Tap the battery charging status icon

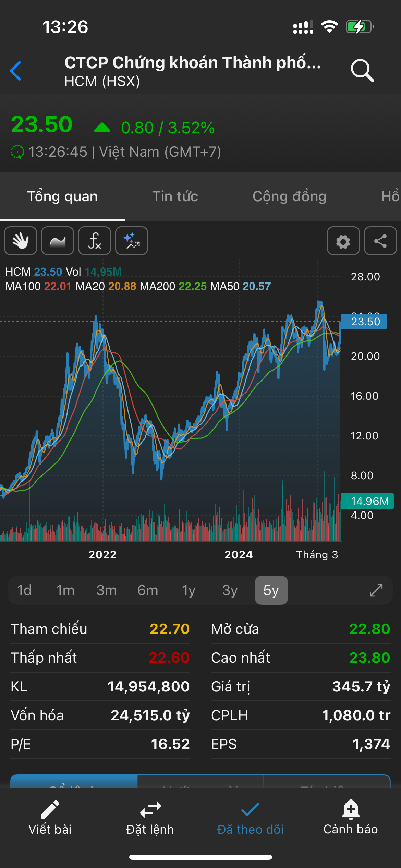(x=360, y=27)
